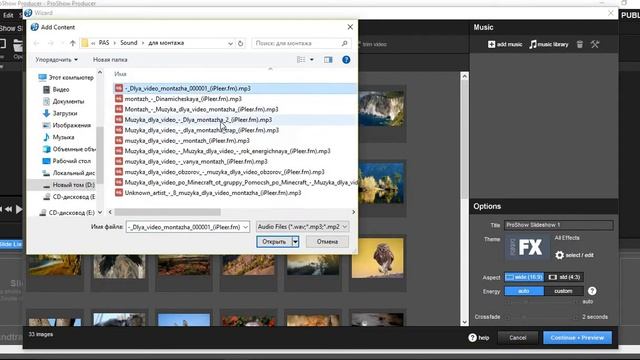Go up one folder with the up arrow
This screenshot has height=360, width=640.
(x=73, y=43)
